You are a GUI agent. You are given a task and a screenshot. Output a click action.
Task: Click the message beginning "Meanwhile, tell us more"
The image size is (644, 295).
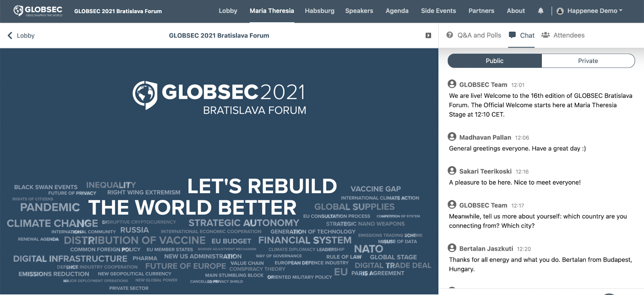[x=538, y=221]
